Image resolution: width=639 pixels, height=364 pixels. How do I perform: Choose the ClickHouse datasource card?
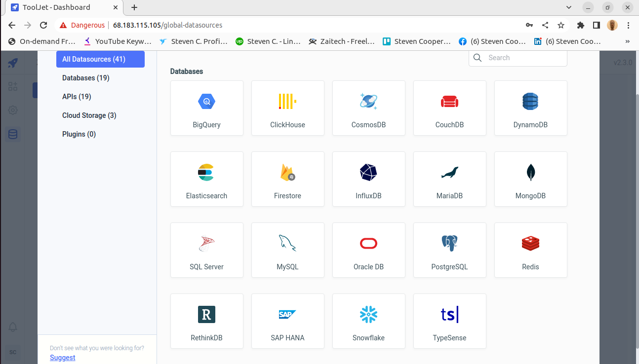(x=288, y=108)
